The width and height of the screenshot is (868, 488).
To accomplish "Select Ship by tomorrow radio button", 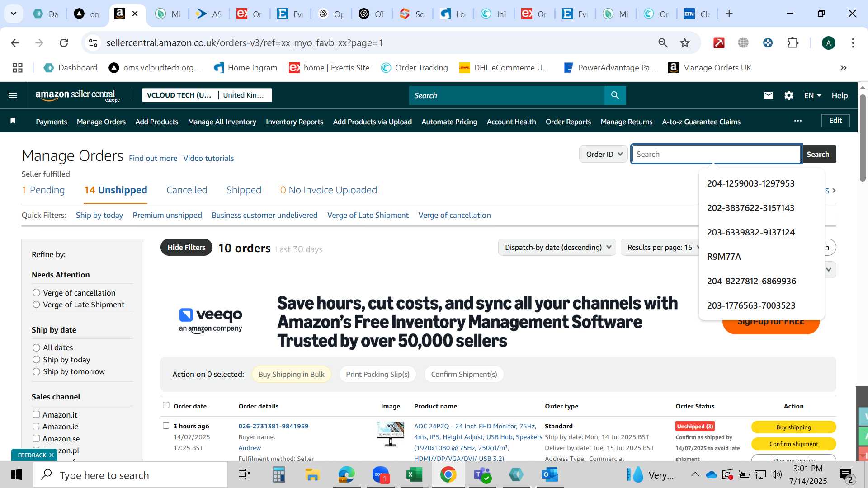I will pos(36,371).
